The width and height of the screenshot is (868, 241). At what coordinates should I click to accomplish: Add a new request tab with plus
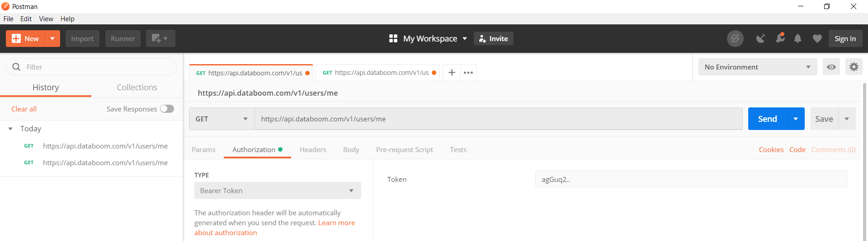452,73
